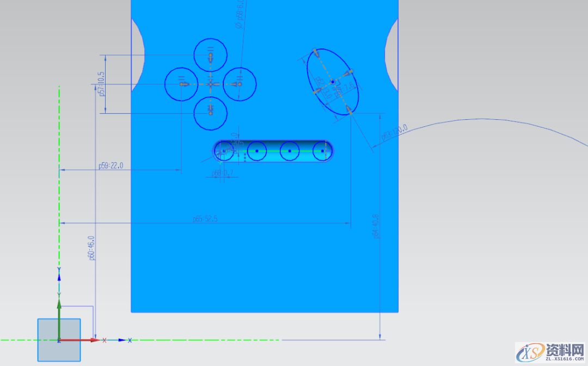Pick the p60=46.0 vertical dimension
Image resolution: width=588 pixels, height=366 pixels.
(91, 248)
